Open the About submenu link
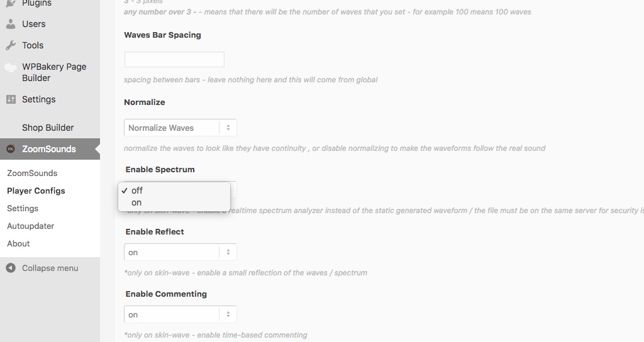Screen dimensions: 644x342 [x=18, y=244]
